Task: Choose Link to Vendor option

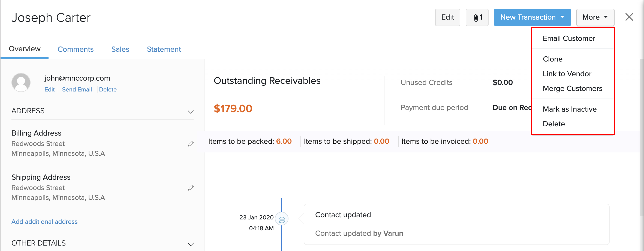Action: click(x=567, y=74)
